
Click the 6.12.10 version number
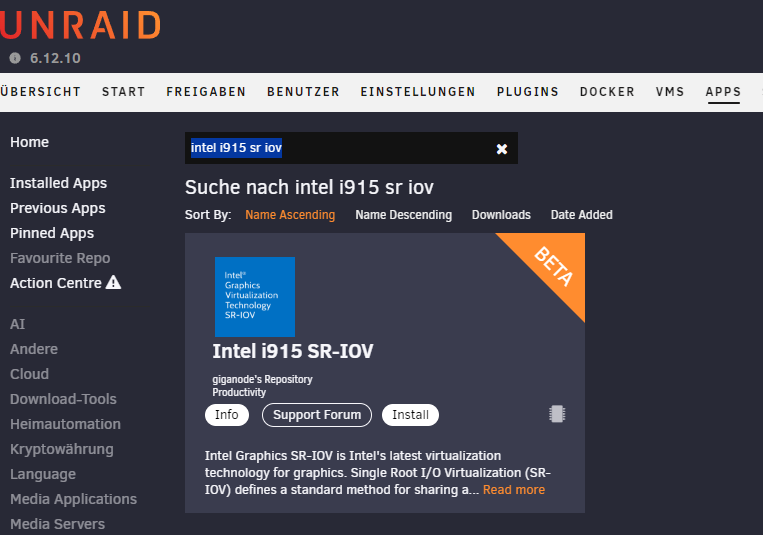[x=55, y=58]
